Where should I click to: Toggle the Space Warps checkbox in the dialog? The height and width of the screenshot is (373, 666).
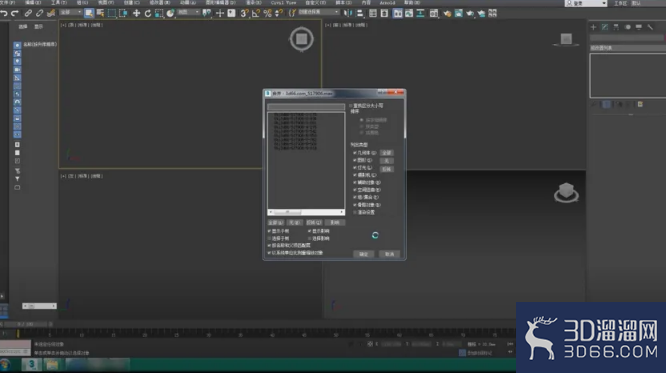355,190
